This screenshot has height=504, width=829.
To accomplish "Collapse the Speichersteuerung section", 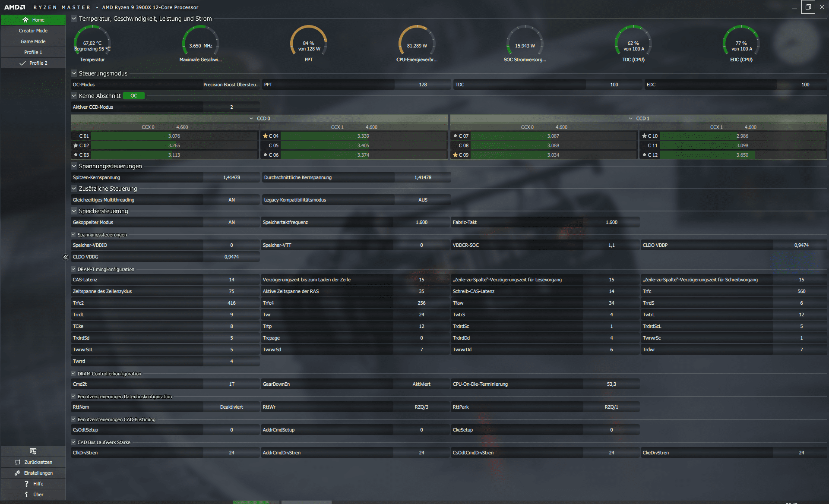I will tap(74, 211).
